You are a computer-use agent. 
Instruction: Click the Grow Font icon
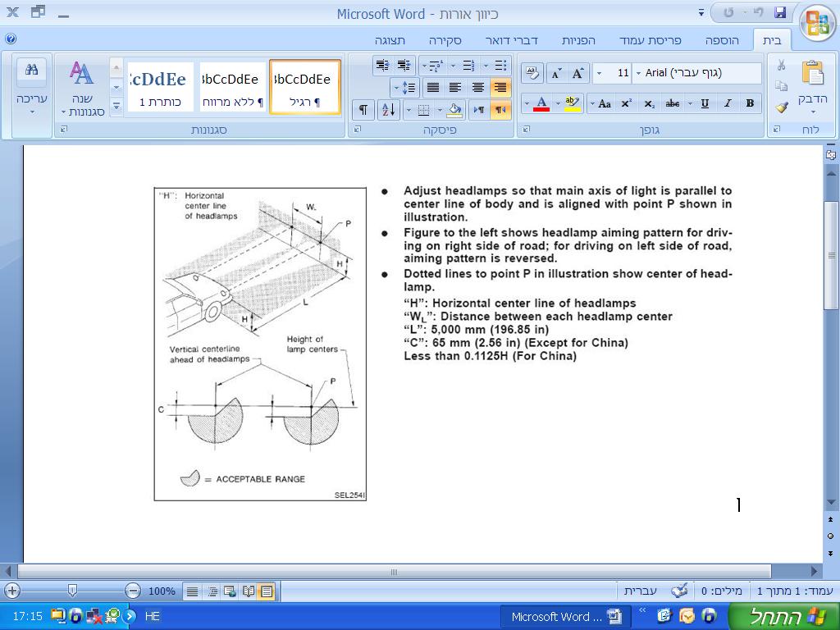click(x=578, y=74)
